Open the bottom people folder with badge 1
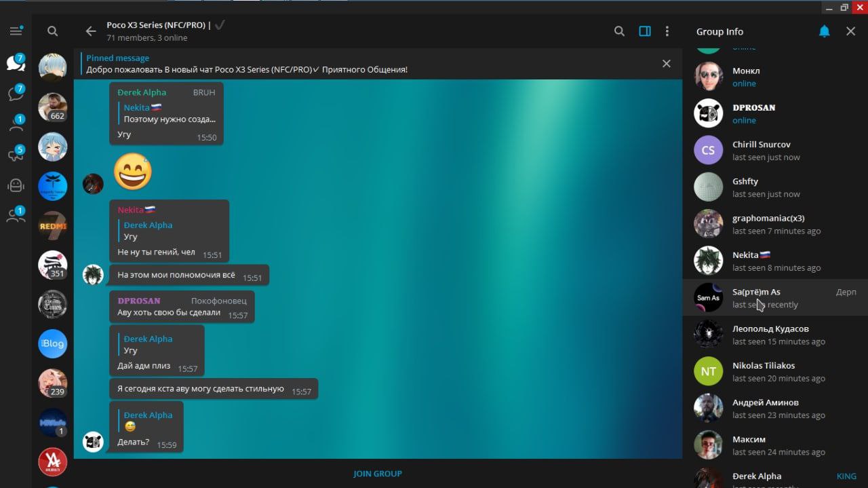The width and height of the screenshot is (868, 488). [16, 216]
